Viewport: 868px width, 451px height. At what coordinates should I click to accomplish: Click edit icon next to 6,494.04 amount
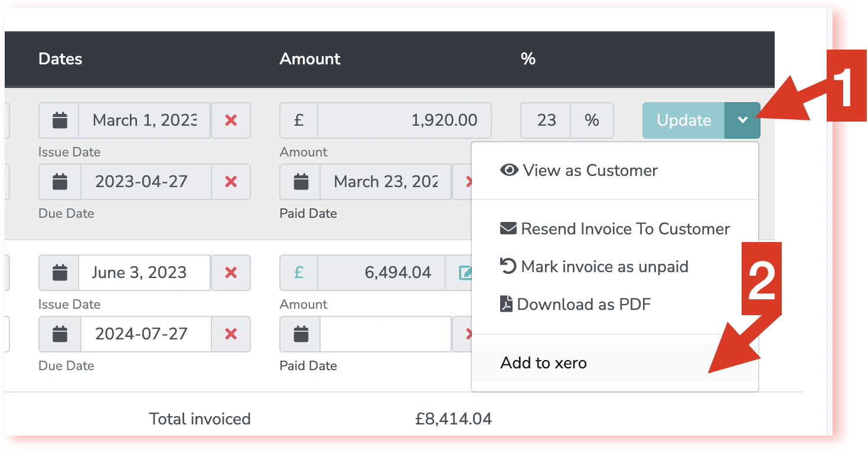(465, 273)
